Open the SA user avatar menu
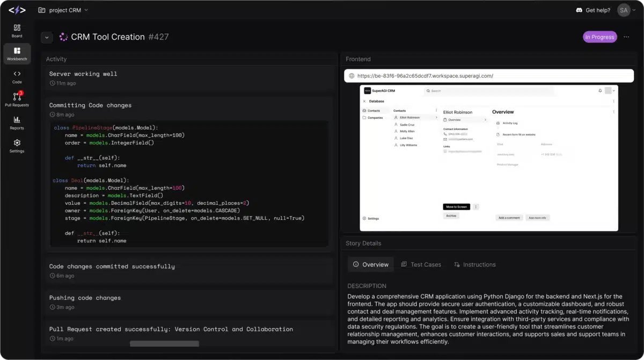This screenshot has height=360, width=644. pos(626,10)
